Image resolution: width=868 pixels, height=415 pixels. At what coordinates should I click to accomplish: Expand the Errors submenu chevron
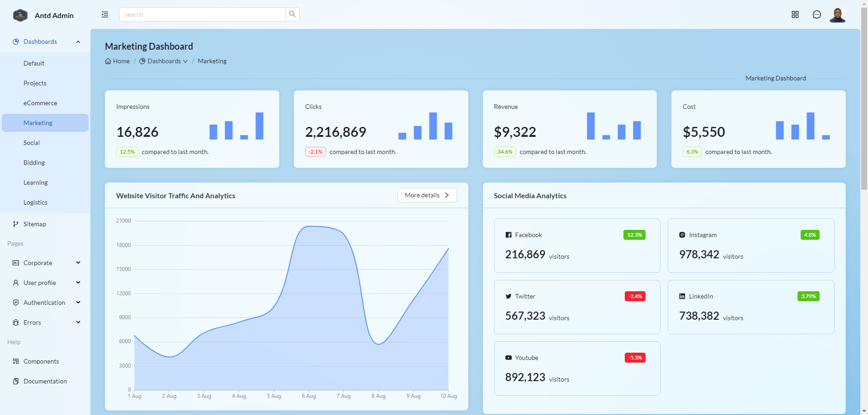click(x=78, y=322)
